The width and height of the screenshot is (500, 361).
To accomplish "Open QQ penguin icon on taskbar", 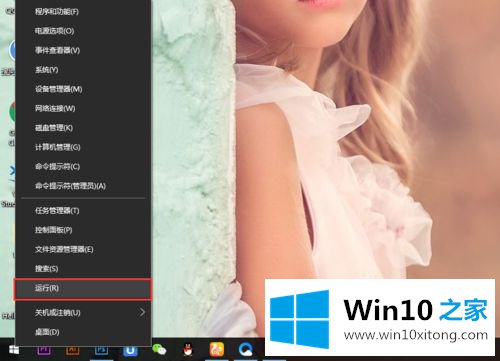I will point(188,350).
